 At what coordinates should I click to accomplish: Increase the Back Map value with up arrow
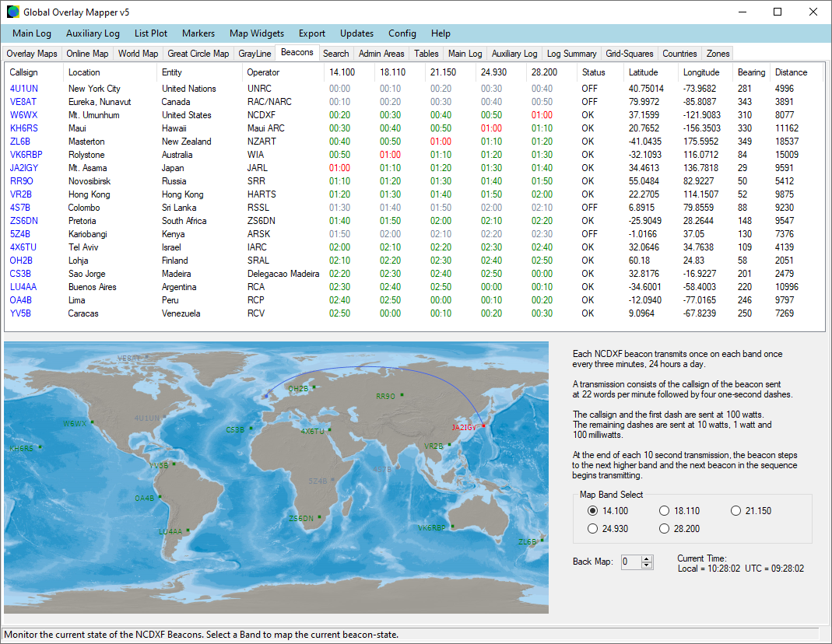[646, 558]
